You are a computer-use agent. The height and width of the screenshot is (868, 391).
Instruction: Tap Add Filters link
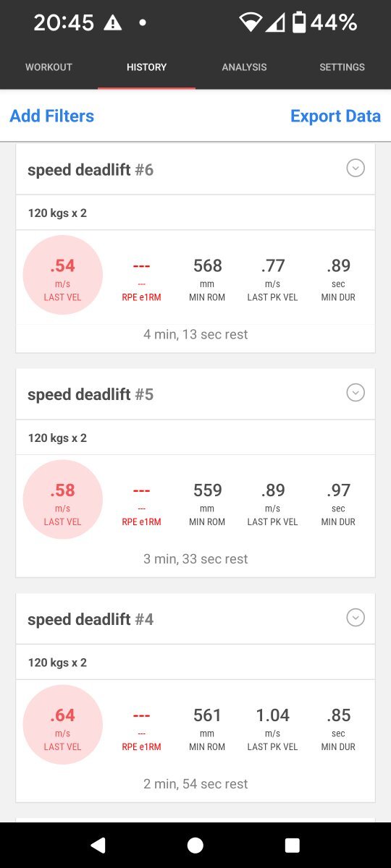(x=51, y=116)
